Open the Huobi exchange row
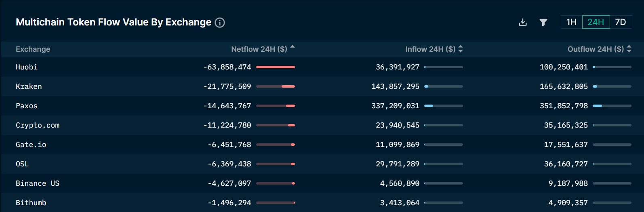 click(x=322, y=67)
